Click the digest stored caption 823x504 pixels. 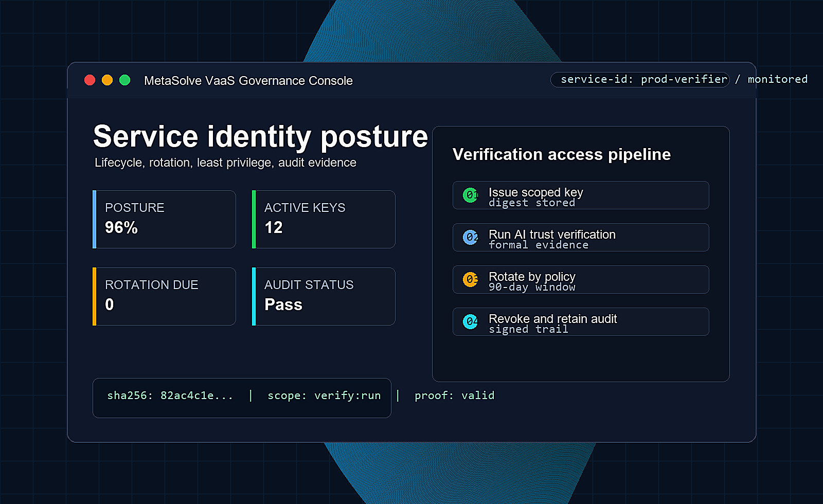point(532,203)
